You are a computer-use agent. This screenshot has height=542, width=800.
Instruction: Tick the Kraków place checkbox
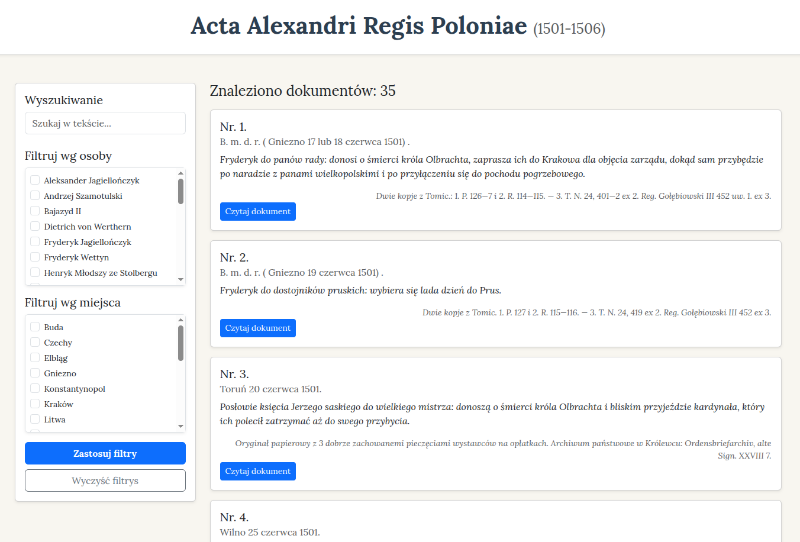click(35, 404)
